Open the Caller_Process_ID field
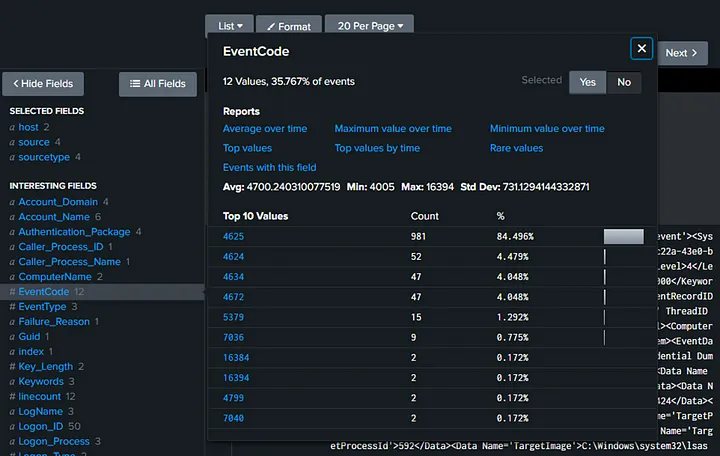 point(61,247)
